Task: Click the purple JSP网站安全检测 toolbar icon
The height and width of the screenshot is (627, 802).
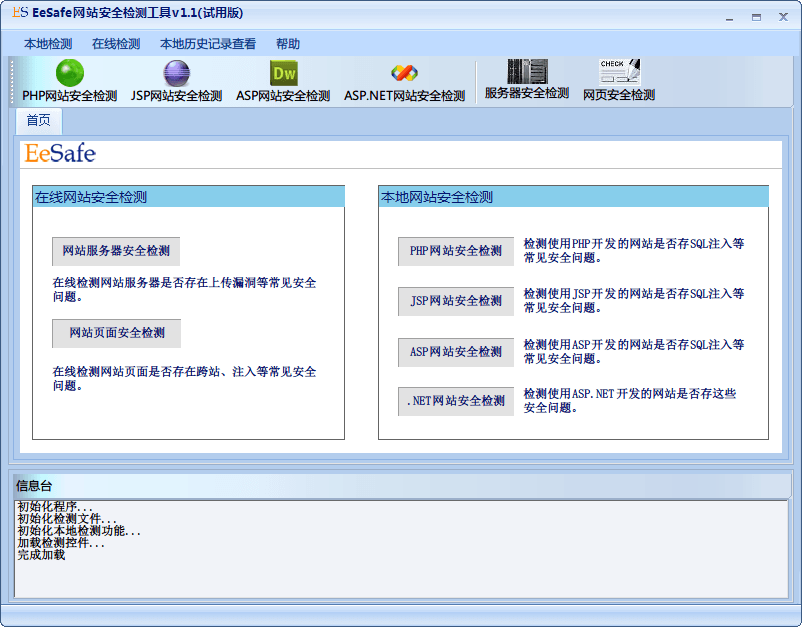Action: pos(176,73)
